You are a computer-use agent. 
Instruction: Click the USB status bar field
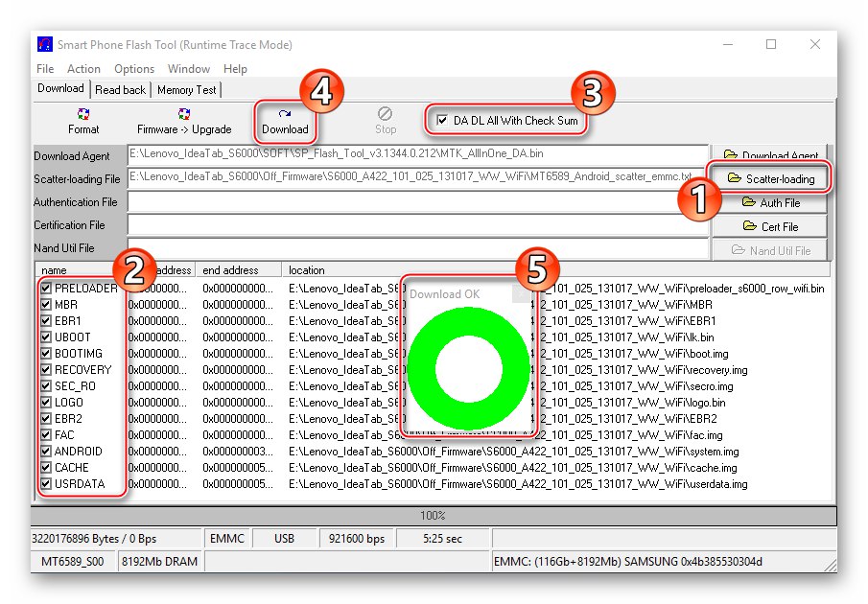click(284, 538)
